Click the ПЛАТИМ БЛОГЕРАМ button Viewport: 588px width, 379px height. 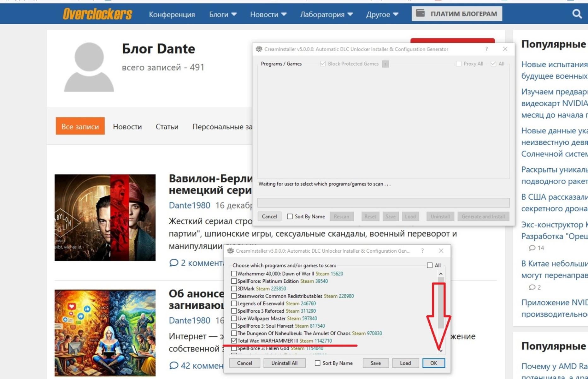[x=457, y=14]
